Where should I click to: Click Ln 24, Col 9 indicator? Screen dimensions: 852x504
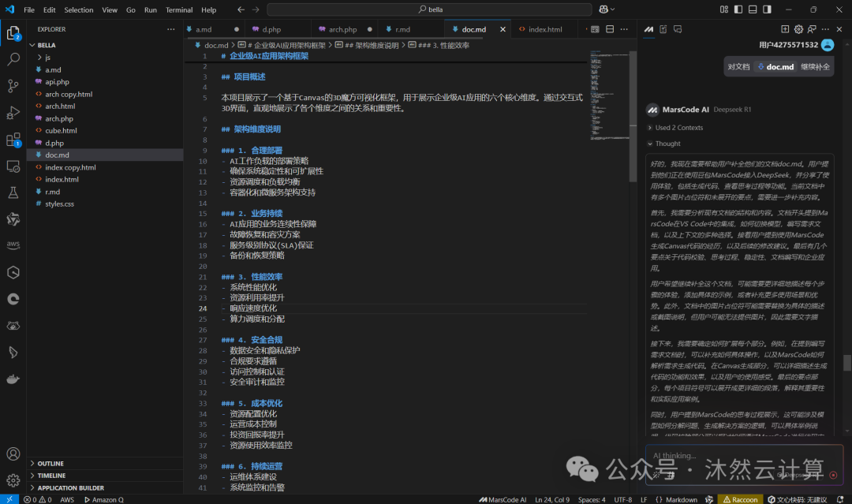point(552,499)
